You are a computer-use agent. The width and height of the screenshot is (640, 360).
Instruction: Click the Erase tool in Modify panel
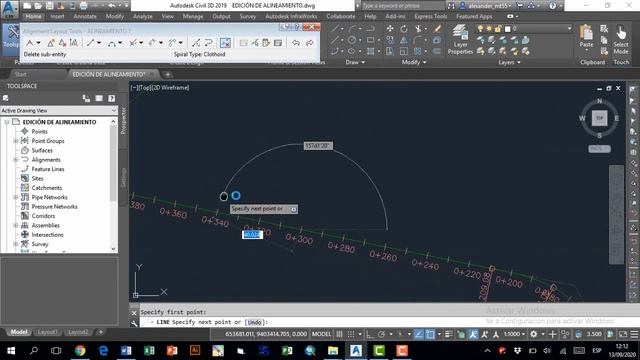437,29
